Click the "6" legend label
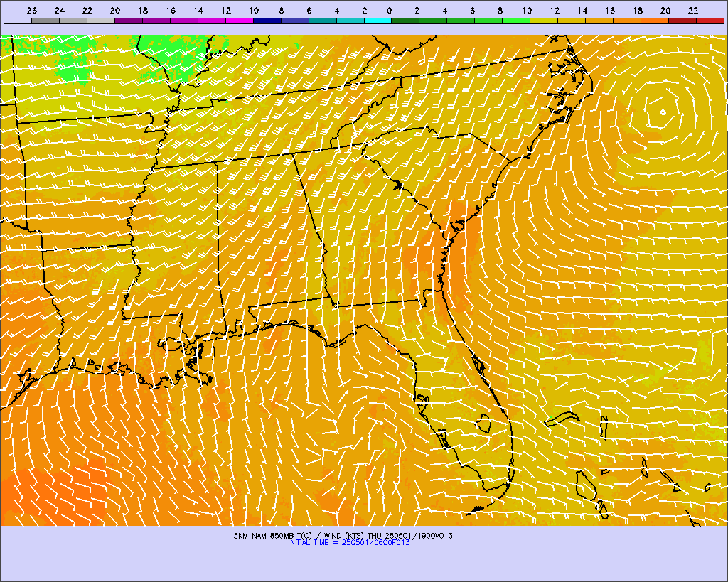 [x=472, y=10]
